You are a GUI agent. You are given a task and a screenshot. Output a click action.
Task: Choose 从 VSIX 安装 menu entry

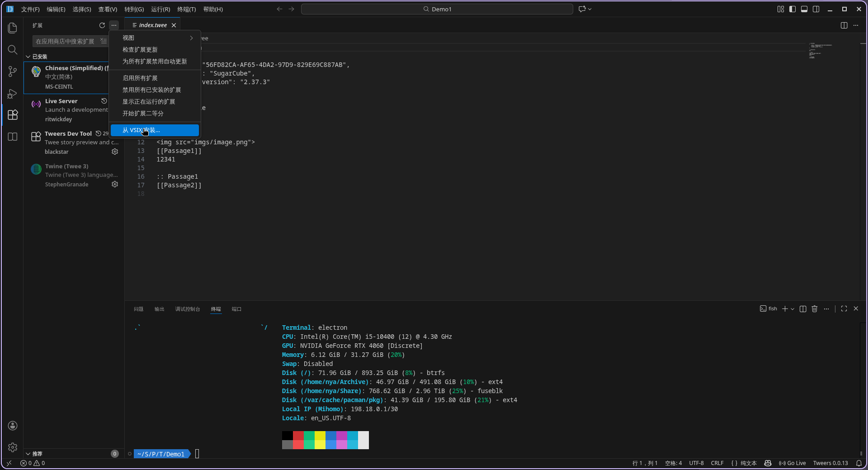155,130
